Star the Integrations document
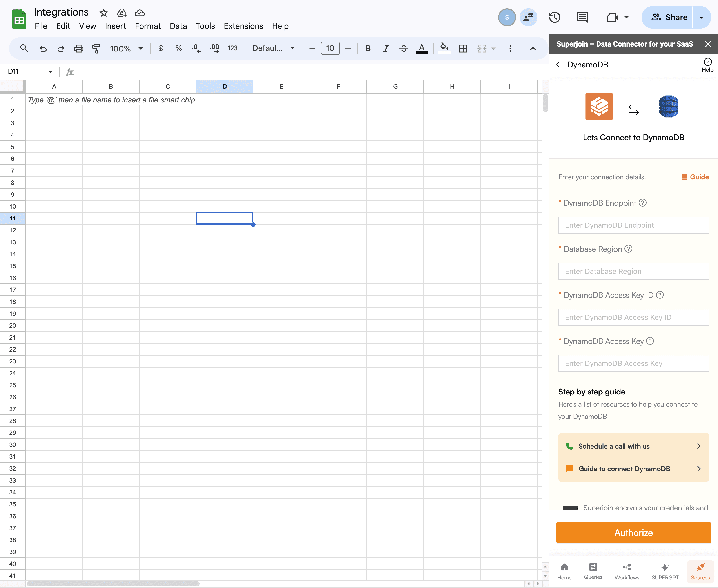The width and height of the screenshot is (718, 588). [x=104, y=13]
